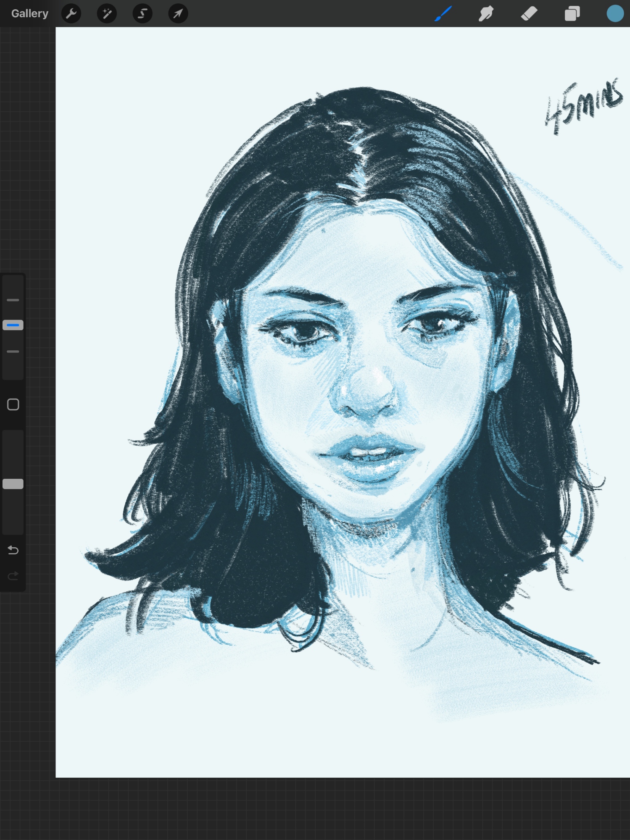Select the Smudge tool
This screenshot has width=630, height=840.
[486, 13]
